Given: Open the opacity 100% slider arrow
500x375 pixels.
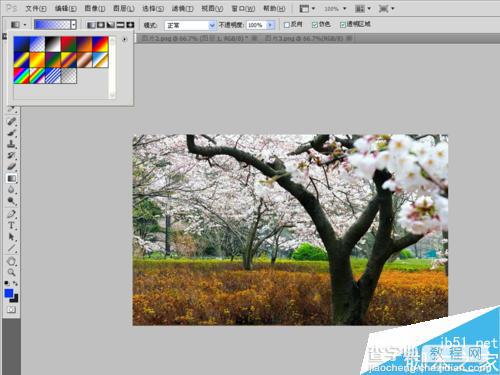Looking at the screenshot, I should (270, 25).
